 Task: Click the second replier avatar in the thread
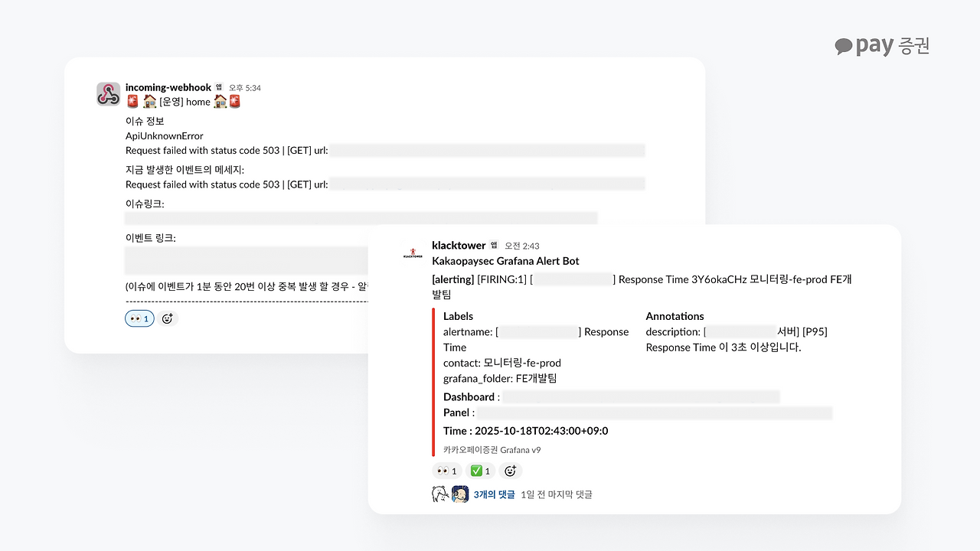pyautogui.click(x=460, y=494)
